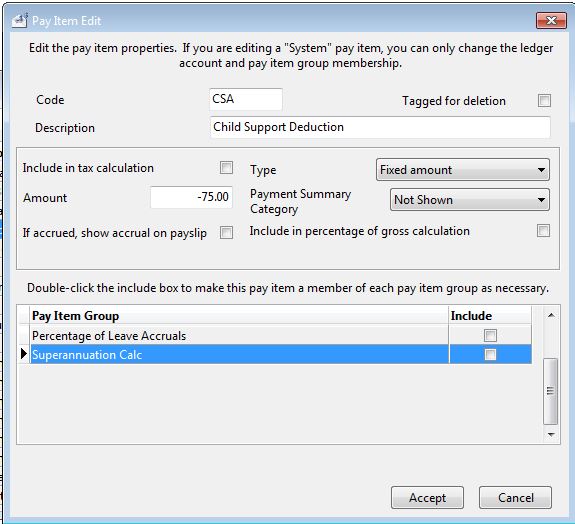The image size is (575, 524).
Task: Click the scroll down arrow of group list
Action: pyautogui.click(x=551, y=435)
